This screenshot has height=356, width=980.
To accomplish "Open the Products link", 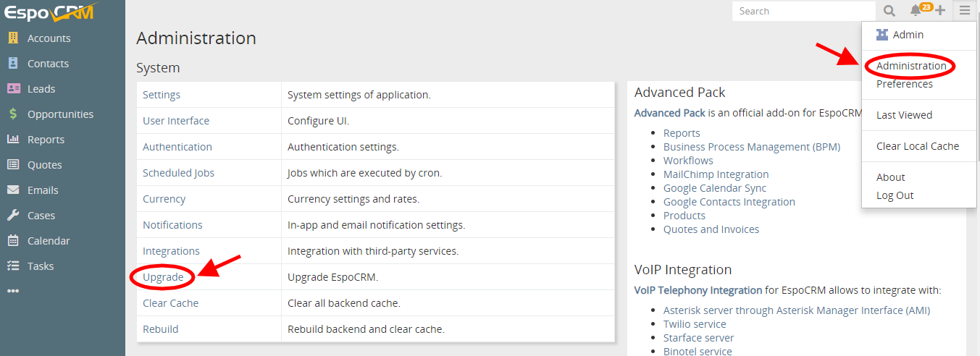I will point(684,216).
